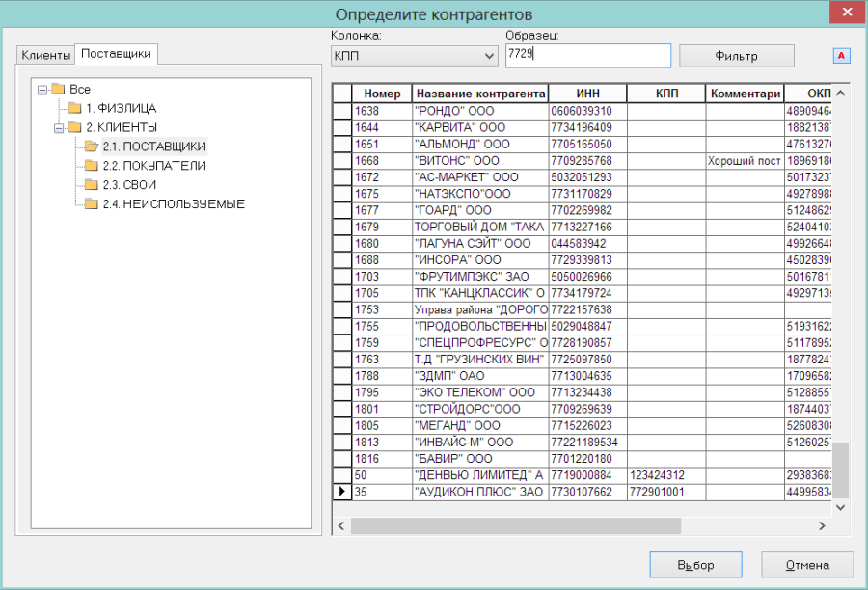Switch to the Клиенты tab
This screenshot has height=590, width=868.
click(x=46, y=55)
